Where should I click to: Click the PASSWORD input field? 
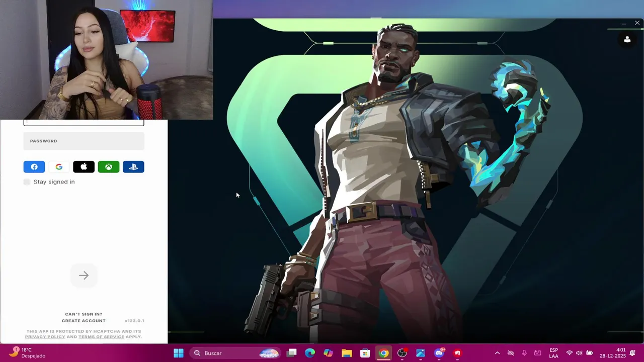click(84, 141)
